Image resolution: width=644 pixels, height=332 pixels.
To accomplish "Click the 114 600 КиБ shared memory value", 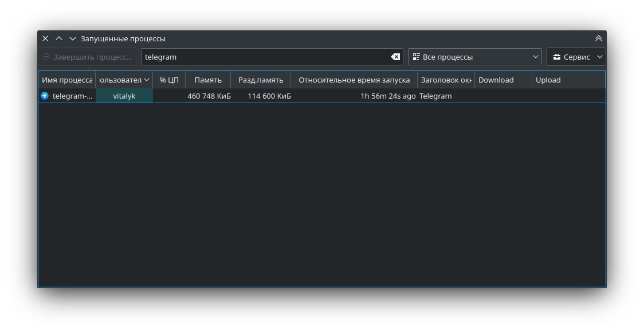I will (269, 96).
